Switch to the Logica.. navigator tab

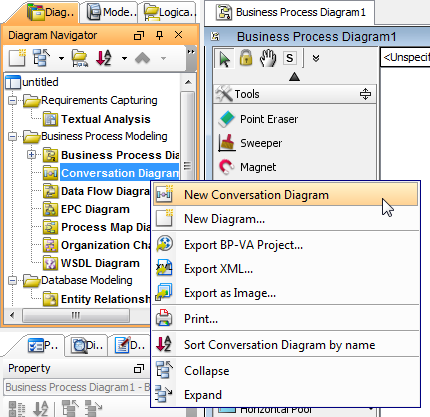tap(170, 13)
